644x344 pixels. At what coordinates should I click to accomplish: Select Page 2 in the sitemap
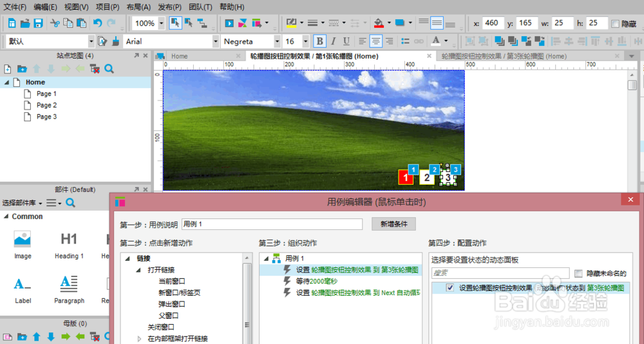click(x=46, y=105)
